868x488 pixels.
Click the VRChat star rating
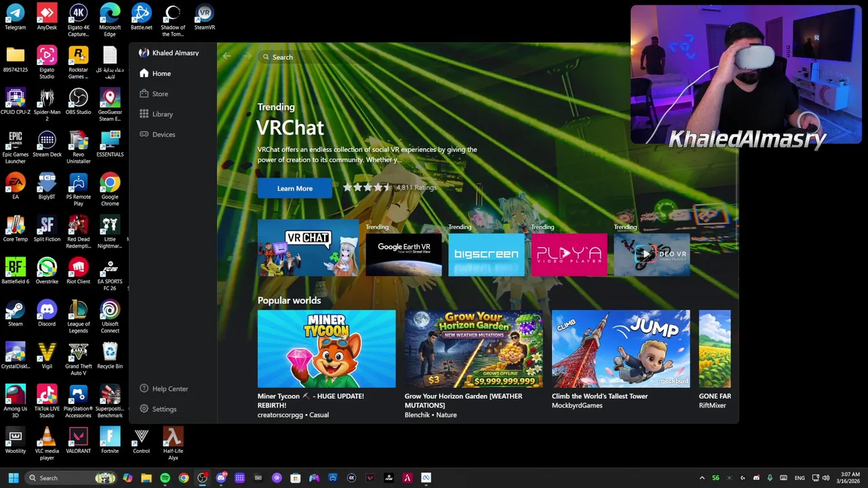point(367,187)
